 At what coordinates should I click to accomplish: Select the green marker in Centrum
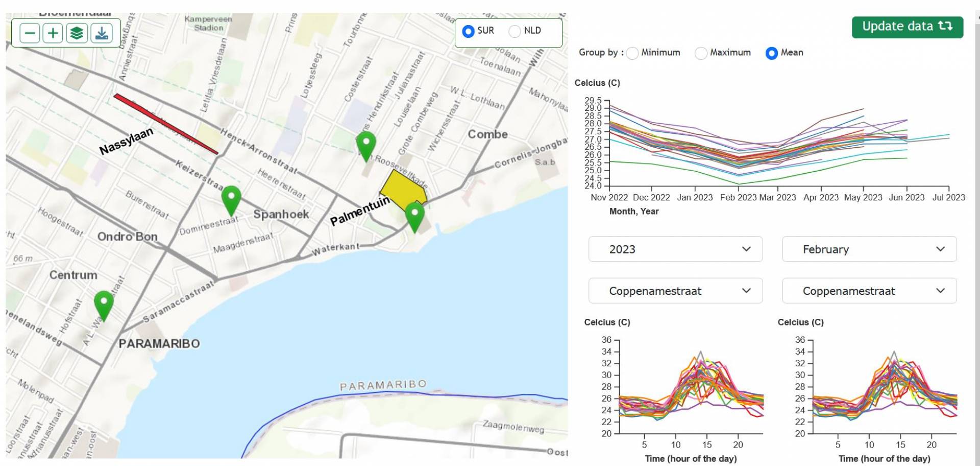104,305
